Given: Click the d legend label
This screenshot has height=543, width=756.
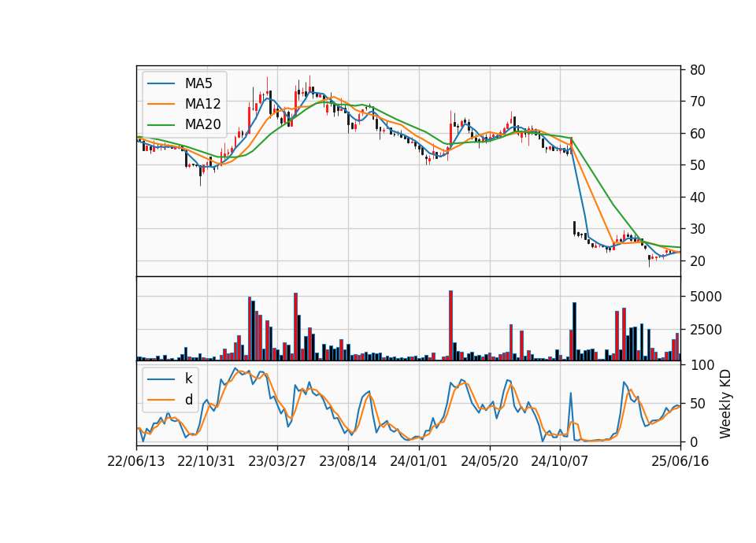Looking at the screenshot, I should (188, 400).
